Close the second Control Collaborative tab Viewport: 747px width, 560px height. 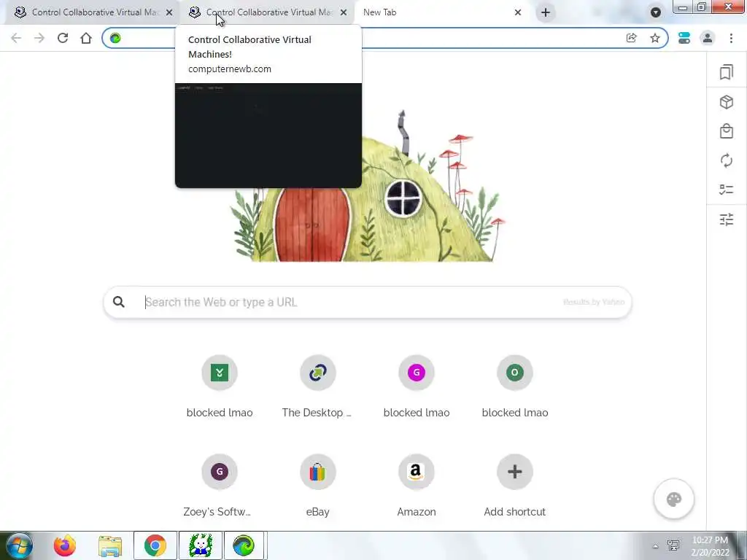[x=344, y=12]
